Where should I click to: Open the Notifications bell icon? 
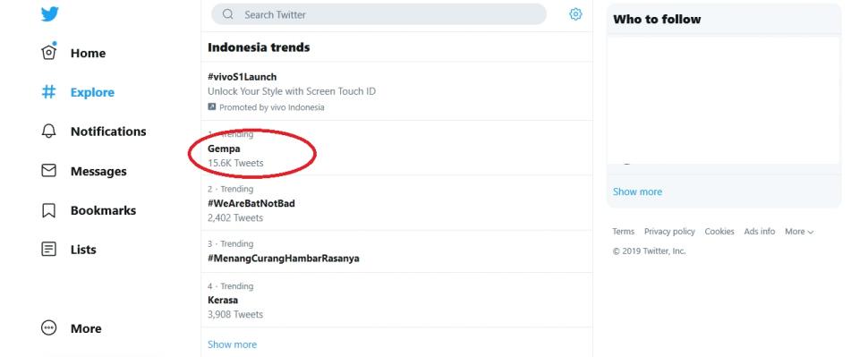click(x=48, y=132)
